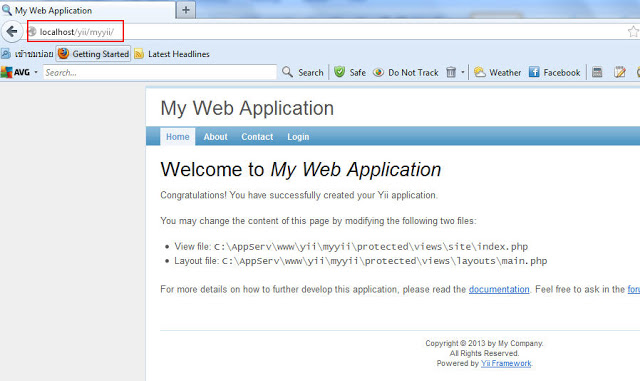Viewport: 640px width, 381px height.
Task: Click the bookmark star in address bar
Action: click(633, 31)
